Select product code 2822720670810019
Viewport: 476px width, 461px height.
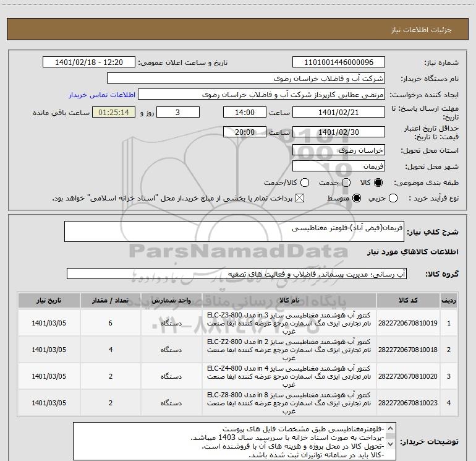pos(408,323)
